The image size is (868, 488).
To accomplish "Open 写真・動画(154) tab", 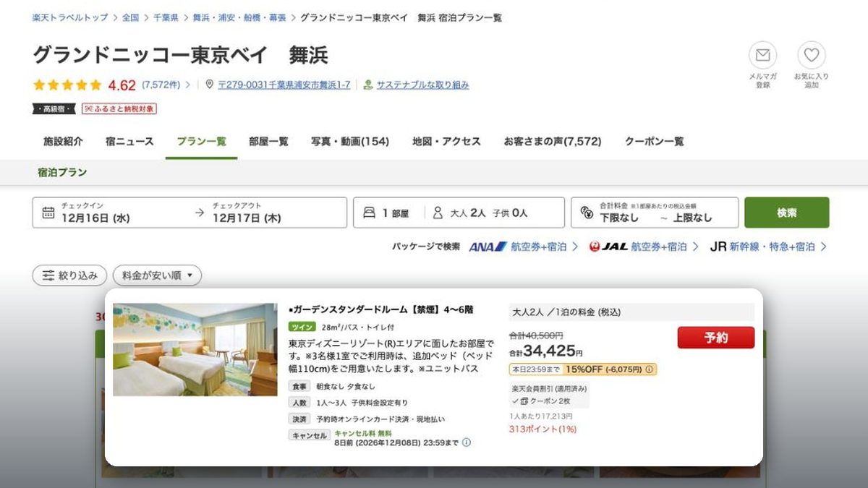I will pyautogui.click(x=350, y=142).
